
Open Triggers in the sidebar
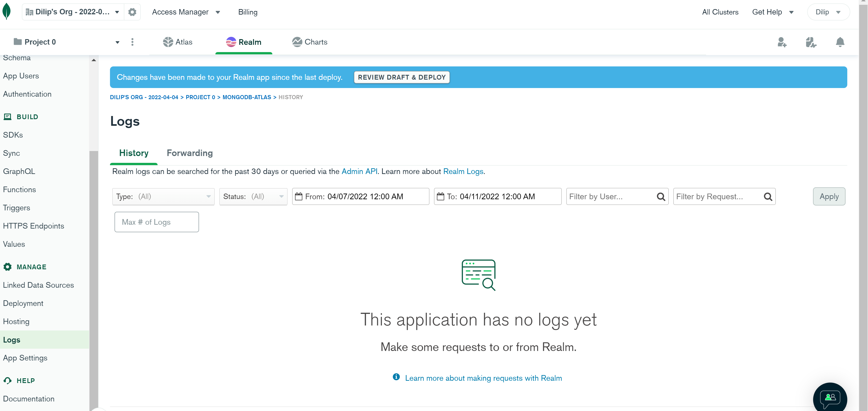pos(17,208)
